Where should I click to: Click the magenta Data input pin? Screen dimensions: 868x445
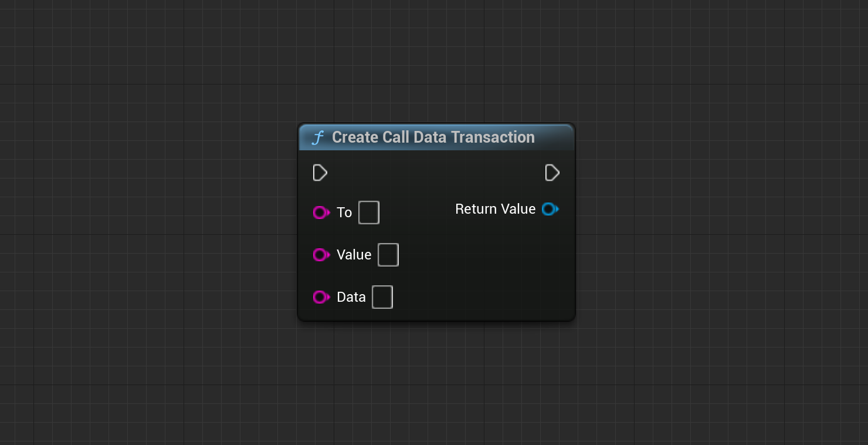point(321,297)
